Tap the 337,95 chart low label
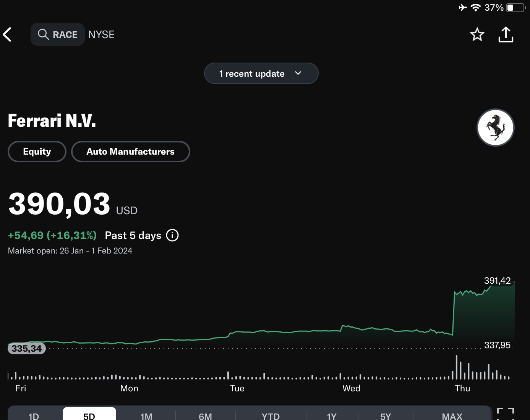530x420 pixels. click(x=497, y=345)
